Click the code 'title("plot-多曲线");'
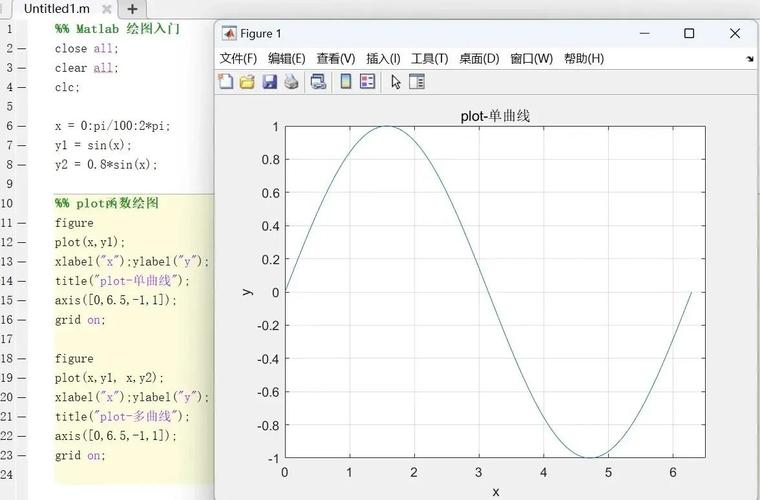The width and height of the screenshot is (760, 500). pyautogui.click(x=123, y=416)
